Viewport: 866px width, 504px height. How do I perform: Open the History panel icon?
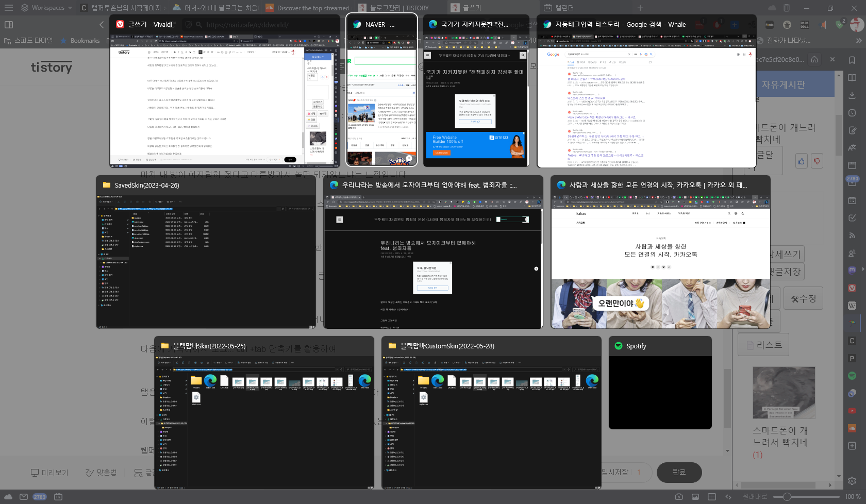coord(852,113)
